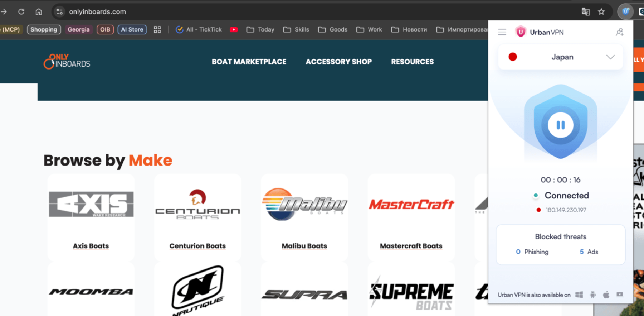Open site information icon beside the URL
This screenshot has width=644, height=316.
coord(59,12)
